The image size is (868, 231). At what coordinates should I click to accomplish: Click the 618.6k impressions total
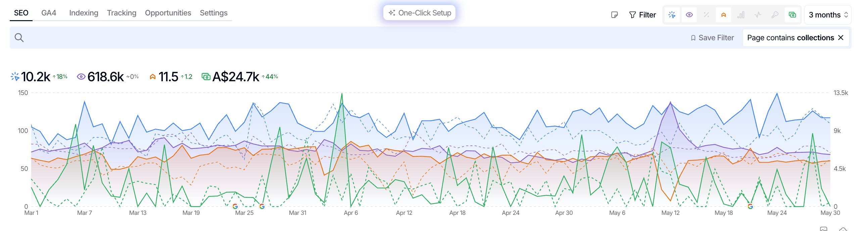pyautogui.click(x=105, y=77)
